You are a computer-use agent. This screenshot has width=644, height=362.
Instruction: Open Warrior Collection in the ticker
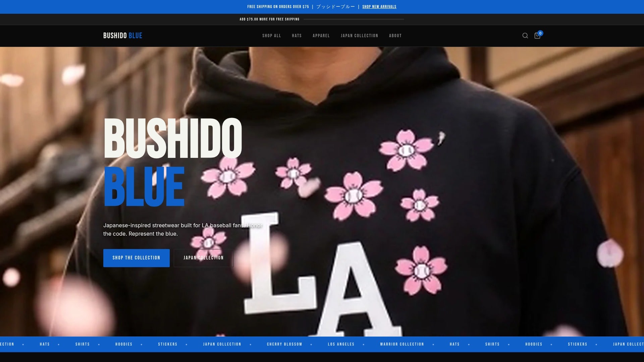(x=402, y=344)
